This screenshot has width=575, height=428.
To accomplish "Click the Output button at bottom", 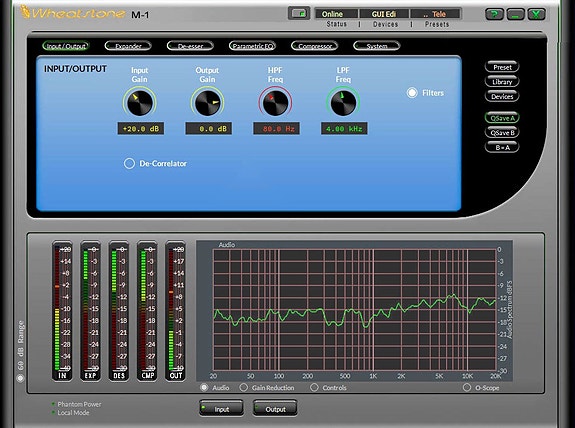I will [x=275, y=409].
